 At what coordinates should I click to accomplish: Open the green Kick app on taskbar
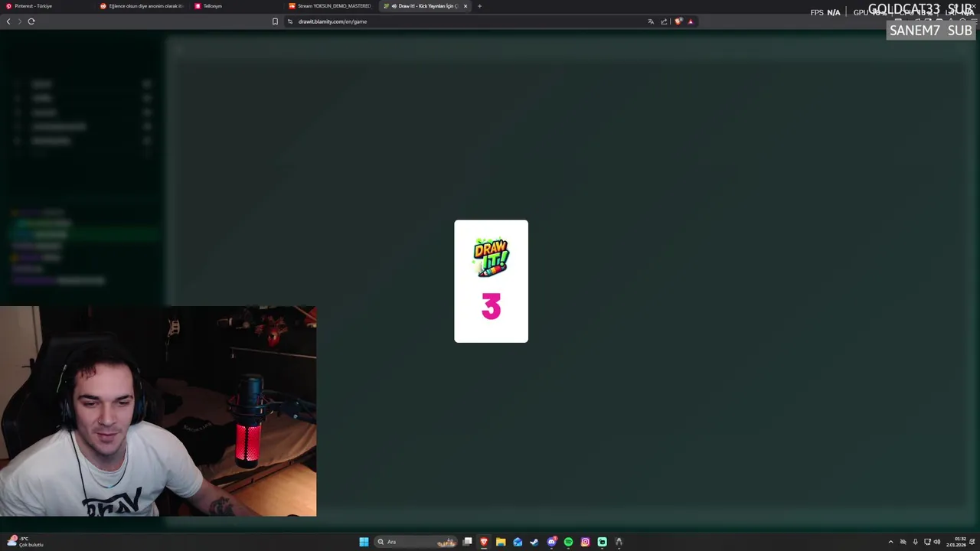[602, 542]
